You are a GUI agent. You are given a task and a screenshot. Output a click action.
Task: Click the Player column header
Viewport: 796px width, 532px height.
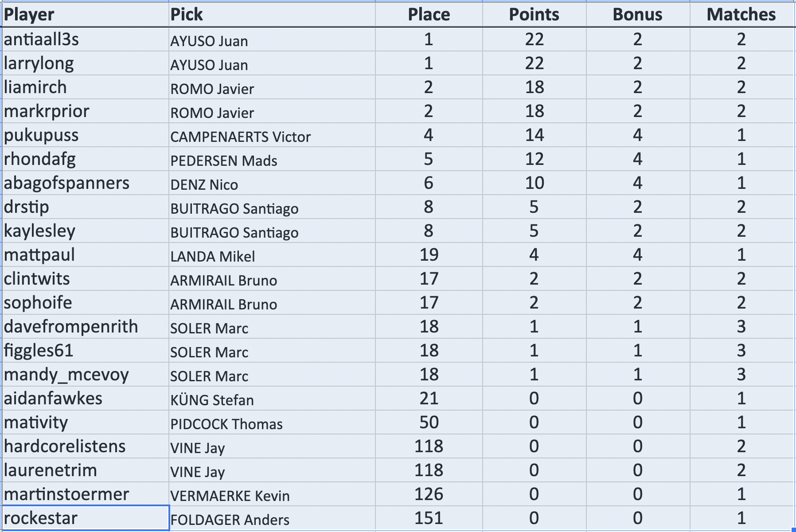29,15
